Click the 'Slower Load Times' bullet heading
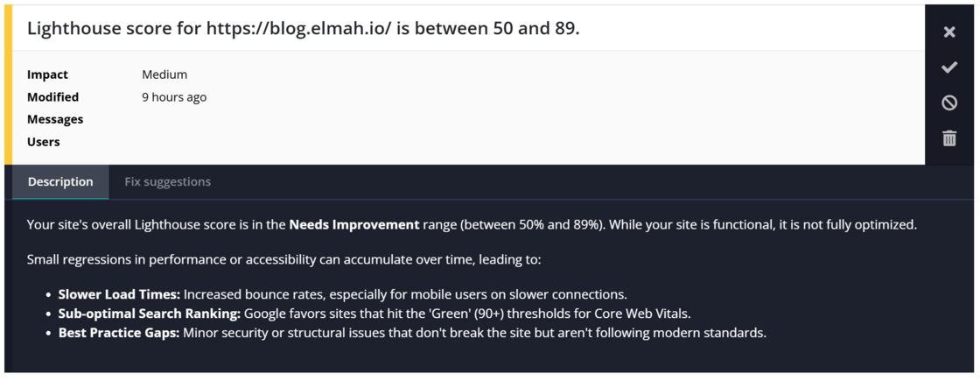The image size is (980, 381). tap(119, 293)
